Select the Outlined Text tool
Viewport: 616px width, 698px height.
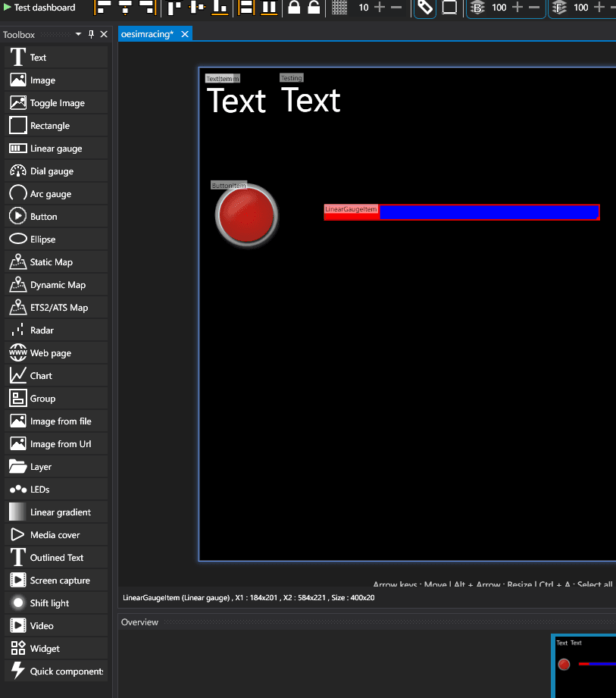click(x=56, y=557)
